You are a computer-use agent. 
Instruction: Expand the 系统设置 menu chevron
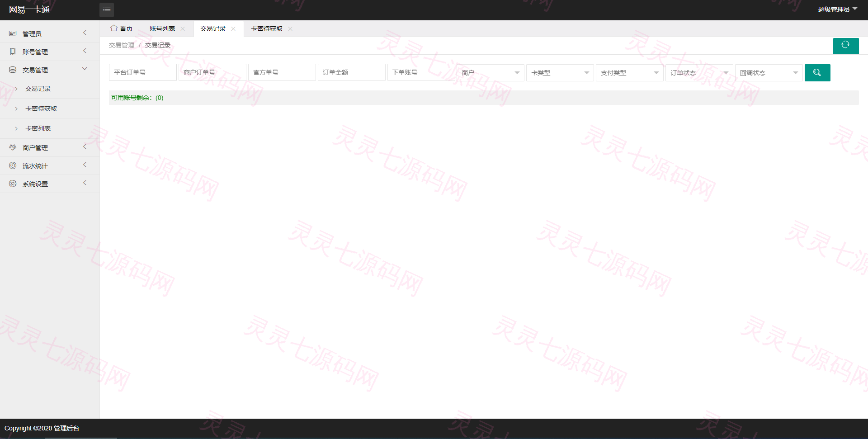click(85, 183)
